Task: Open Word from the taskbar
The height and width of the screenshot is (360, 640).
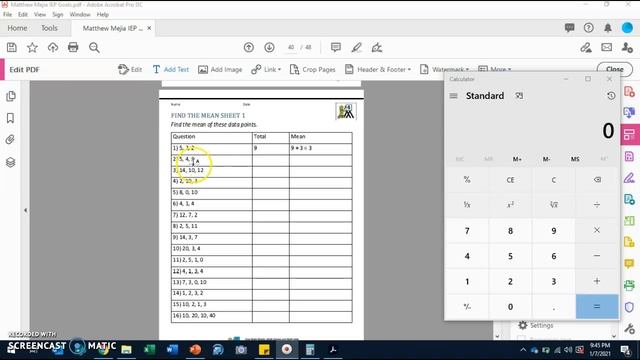Action: (x=172, y=350)
